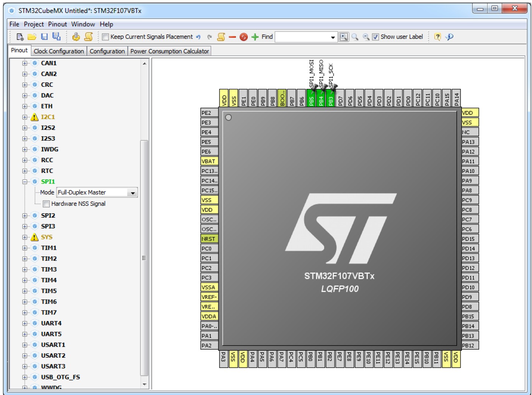Image resolution: width=532 pixels, height=395 pixels.
Task: Click the PA13 pin on the chip
Action: pos(470,142)
